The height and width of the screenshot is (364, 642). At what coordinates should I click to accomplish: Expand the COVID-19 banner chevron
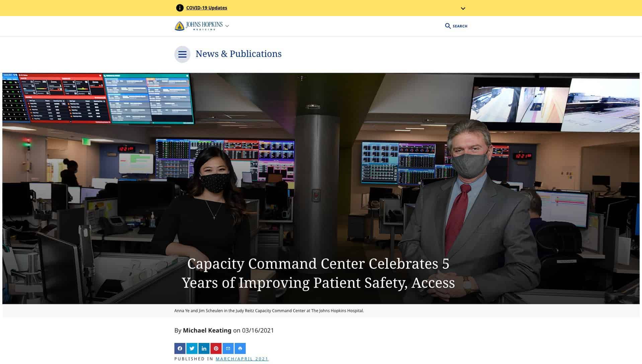463,8
